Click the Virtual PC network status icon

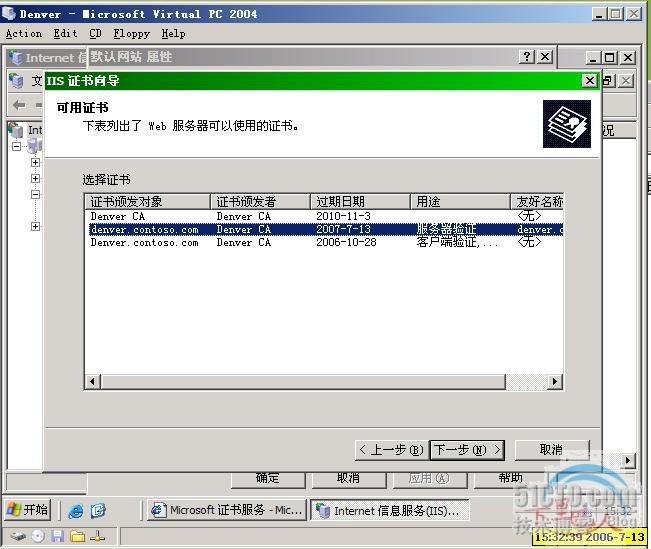click(x=98, y=537)
